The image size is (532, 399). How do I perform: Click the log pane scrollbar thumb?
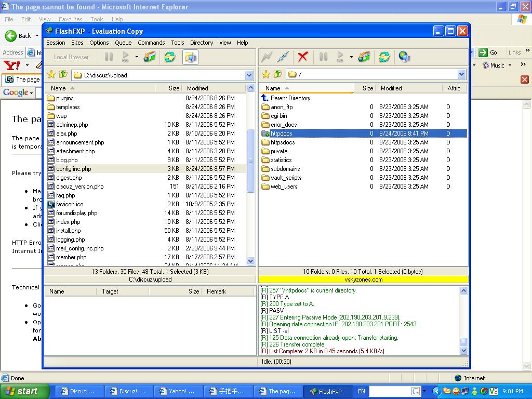pos(463,342)
